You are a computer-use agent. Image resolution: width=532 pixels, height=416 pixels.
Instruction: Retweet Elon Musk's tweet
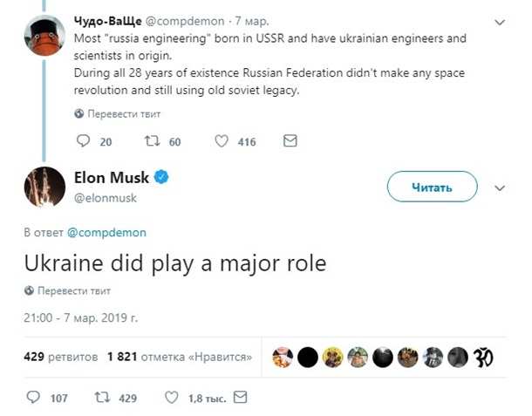101,398
